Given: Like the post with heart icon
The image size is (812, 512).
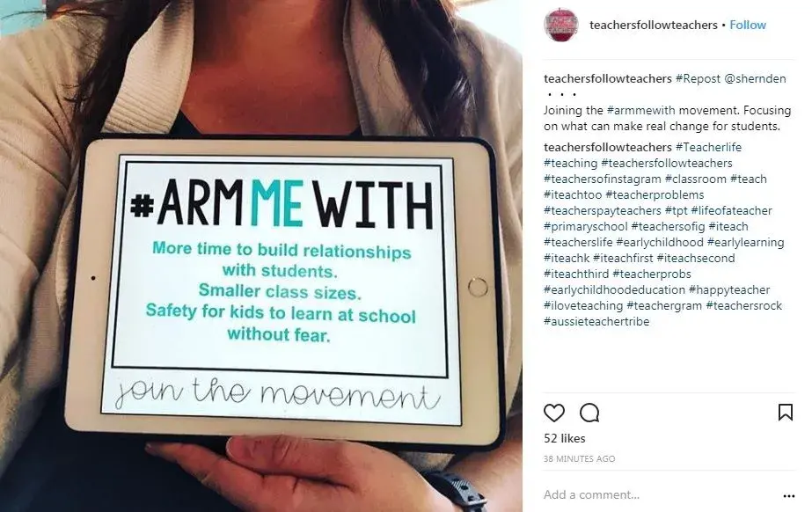Looking at the screenshot, I should [553, 413].
